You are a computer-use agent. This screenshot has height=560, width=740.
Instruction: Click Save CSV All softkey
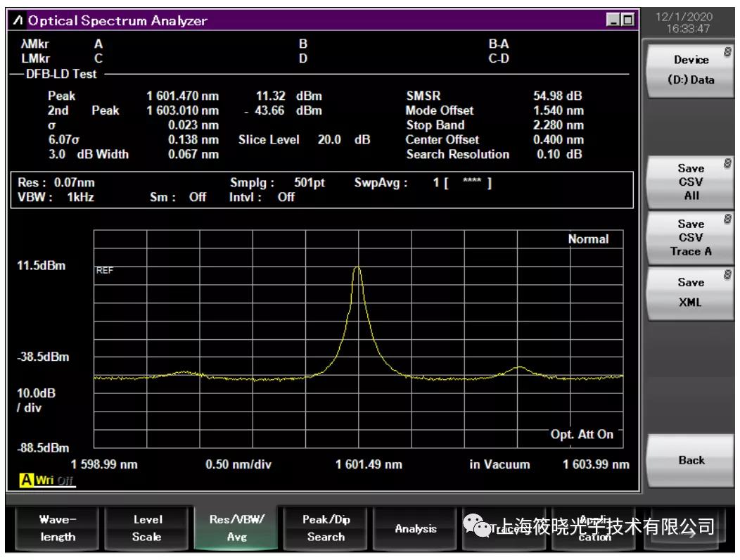(689, 182)
